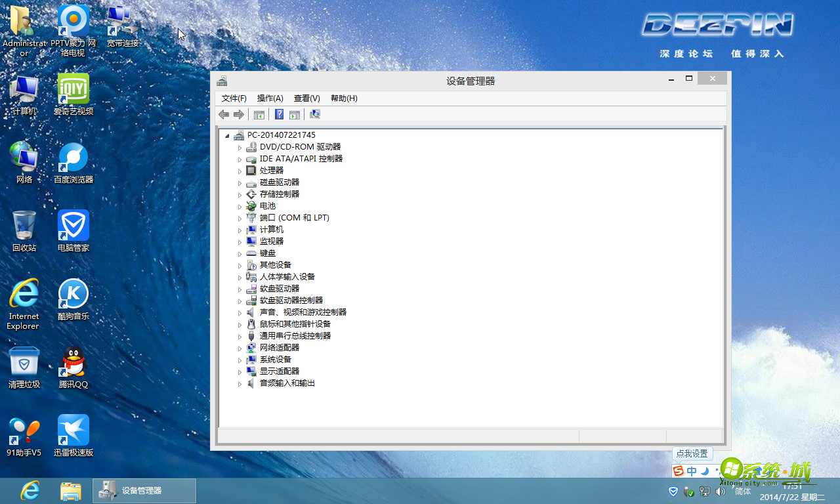
Task: Click the Back navigation arrow in Device Manager
Action: (x=223, y=114)
